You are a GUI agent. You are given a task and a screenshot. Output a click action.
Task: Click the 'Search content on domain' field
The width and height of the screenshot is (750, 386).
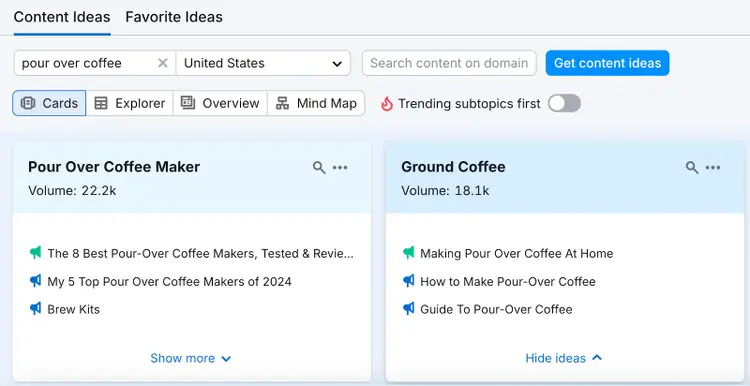coord(449,63)
